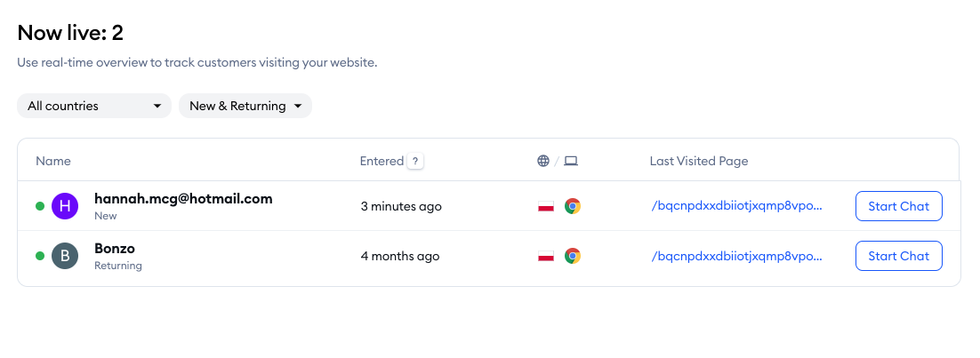Click the gray B avatar for Bonzo

click(x=65, y=256)
